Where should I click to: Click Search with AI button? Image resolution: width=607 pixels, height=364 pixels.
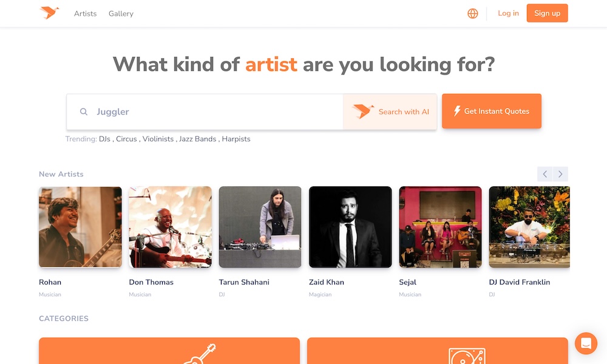point(390,112)
